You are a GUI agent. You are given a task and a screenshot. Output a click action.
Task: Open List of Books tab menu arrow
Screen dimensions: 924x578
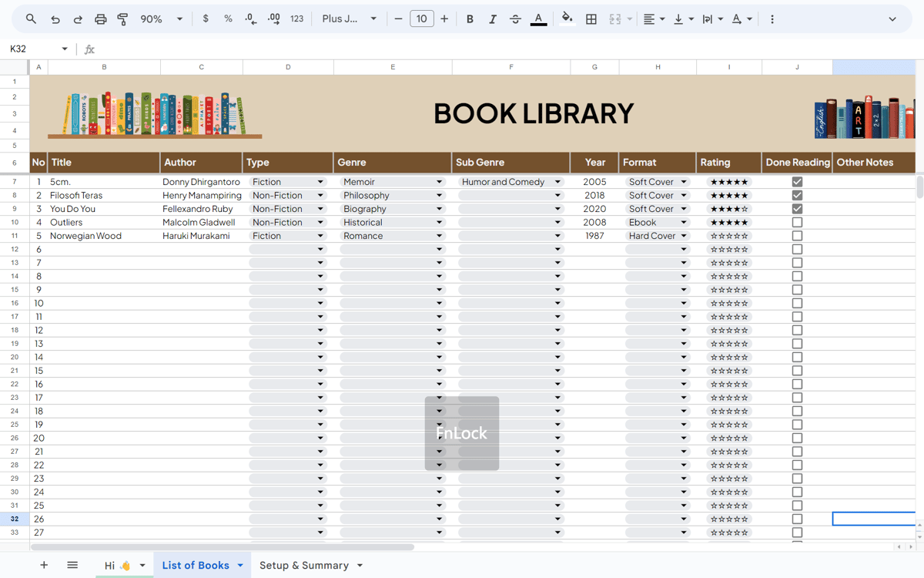pyautogui.click(x=240, y=566)
